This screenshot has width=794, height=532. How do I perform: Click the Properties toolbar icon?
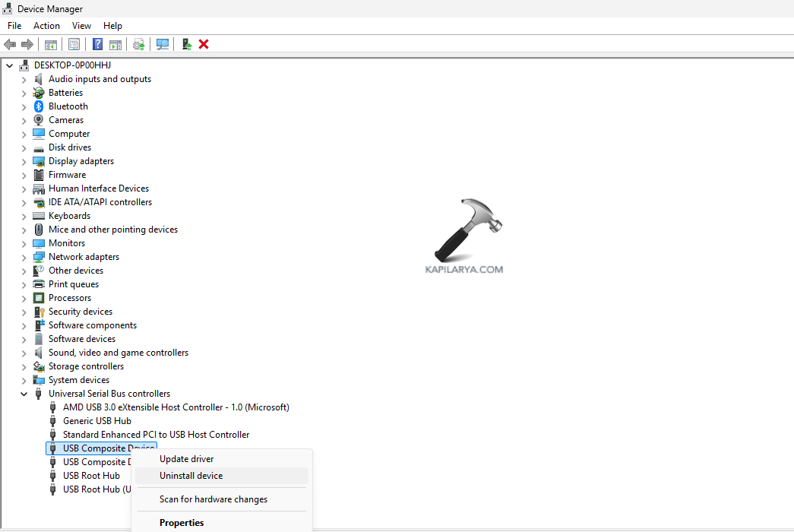74,44
